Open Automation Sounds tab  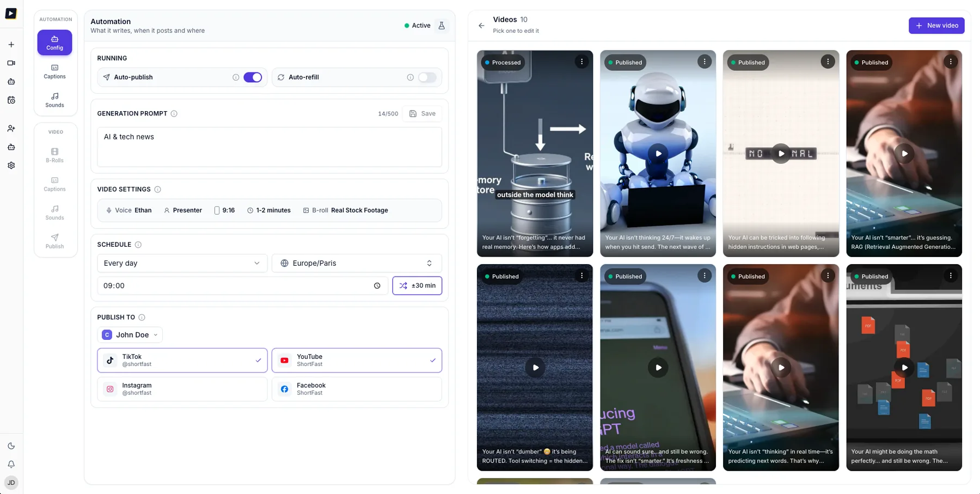[x=54, y=100]
